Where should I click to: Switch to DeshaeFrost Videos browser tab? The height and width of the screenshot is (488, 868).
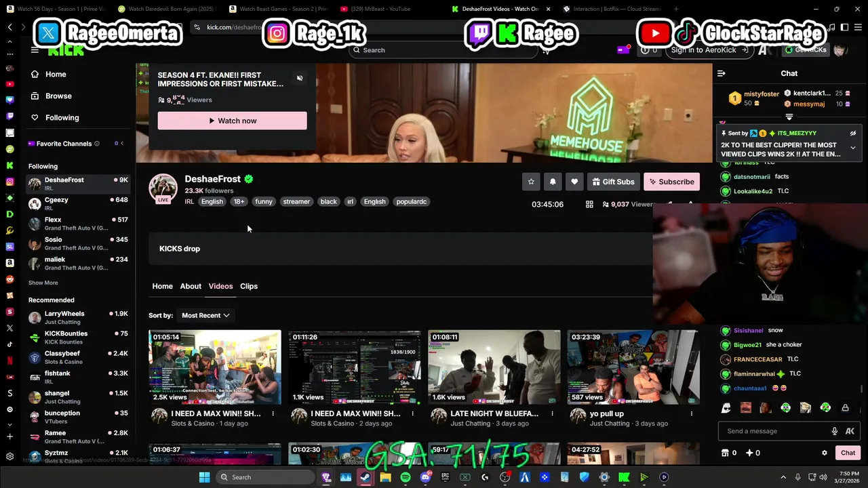pos(500,9)
